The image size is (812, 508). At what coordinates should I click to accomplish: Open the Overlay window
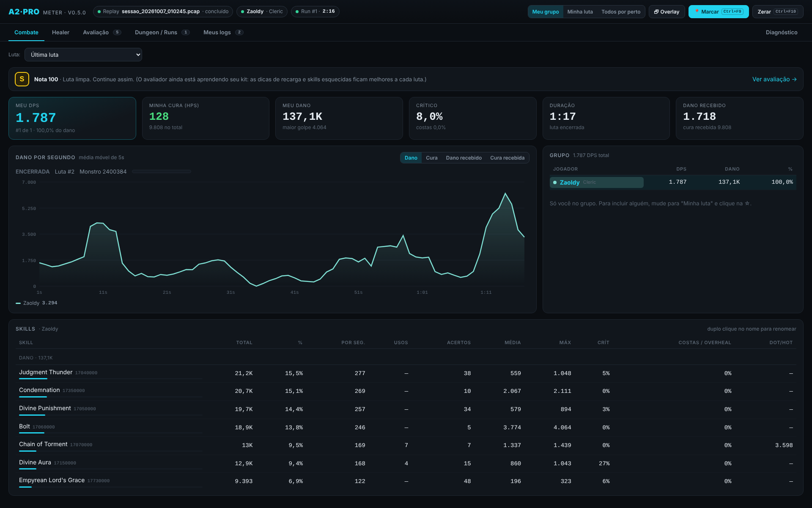[x=667, y=12]
